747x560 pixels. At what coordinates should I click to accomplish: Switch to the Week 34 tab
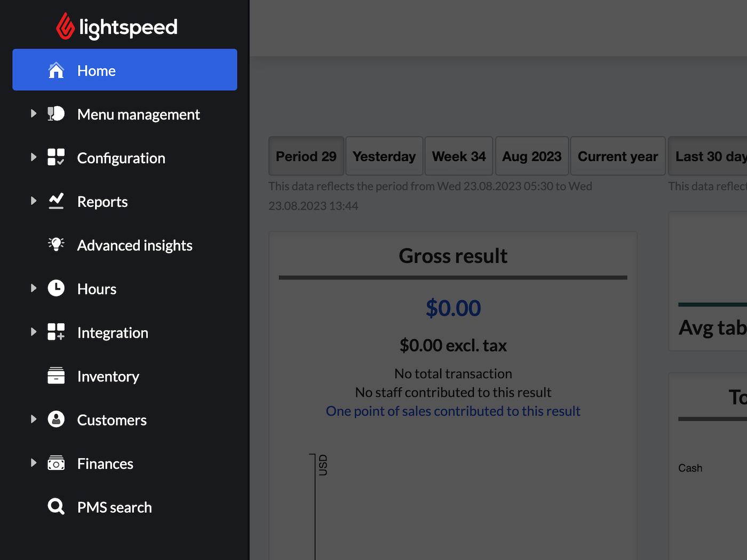point(458,156)
